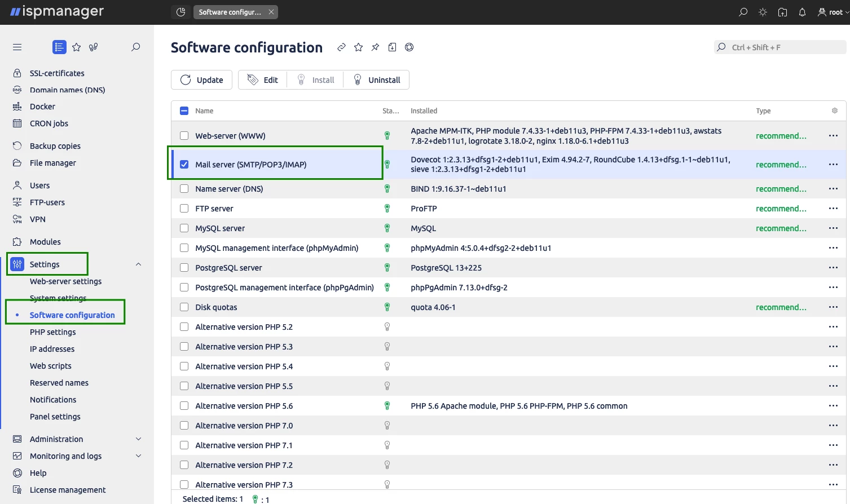Image resolution: width=850 pixels, height=504 pixels.
Task: Click the Install button
Action: [x=315, y=79]
